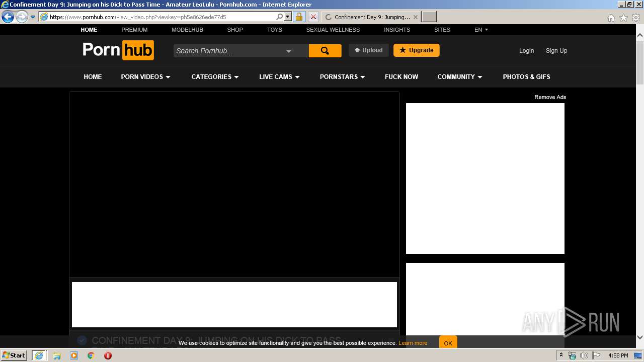Open the SITES top link
Viewport: 644px width, 362px height.
coord(442,30)
